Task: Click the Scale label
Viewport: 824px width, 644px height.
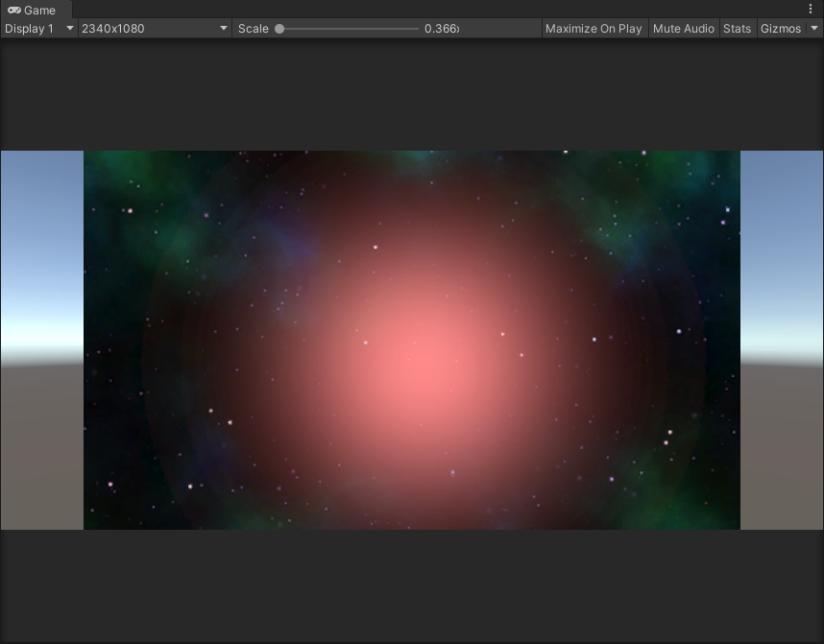Action: 254,29
